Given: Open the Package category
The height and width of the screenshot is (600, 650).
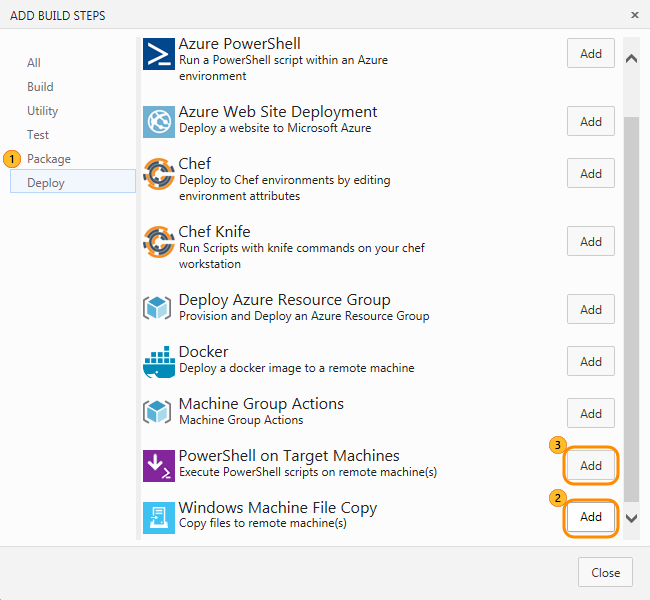Looking at the screenshot, I should pos(49,159).
